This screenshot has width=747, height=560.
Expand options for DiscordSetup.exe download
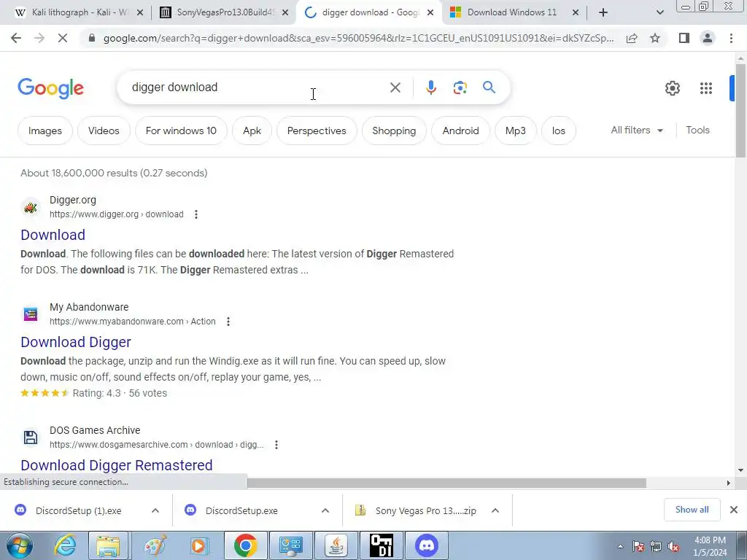click(325, 510)
